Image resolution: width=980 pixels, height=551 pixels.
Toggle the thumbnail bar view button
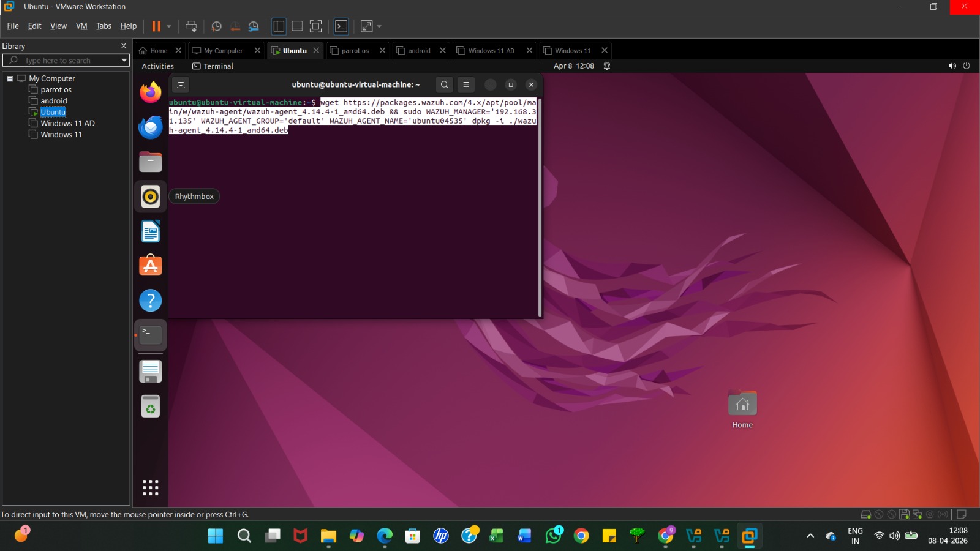click(297, 26)
